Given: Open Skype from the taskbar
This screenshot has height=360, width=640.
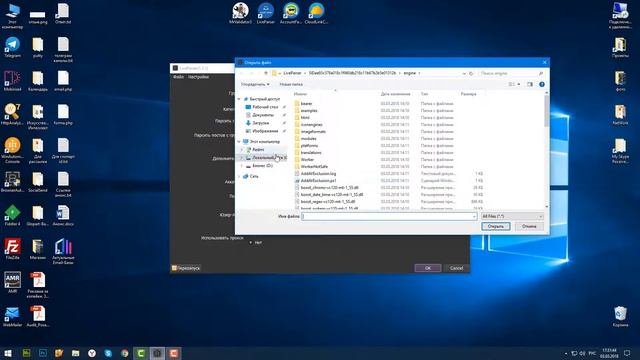Looking at the screenshot, I should pyautogui.click(x=108, y=353).
